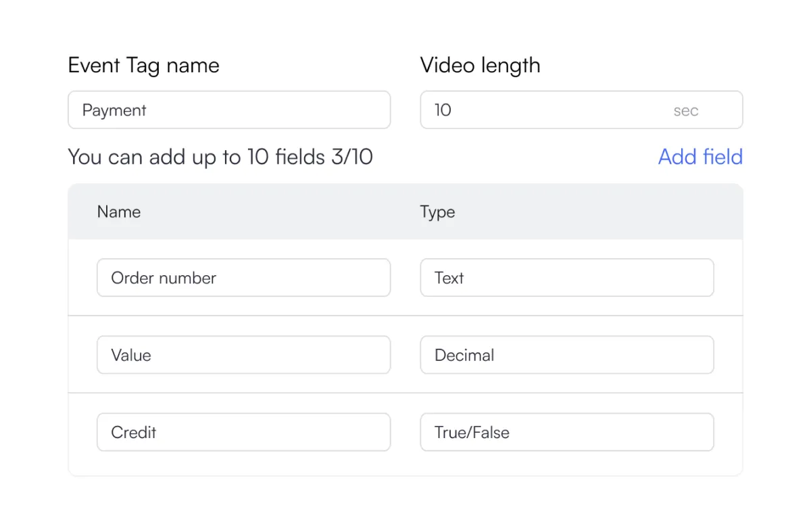Click the Name column header
Image resolution: width=811 pixels, height=532 pixels.
[119, 212]
